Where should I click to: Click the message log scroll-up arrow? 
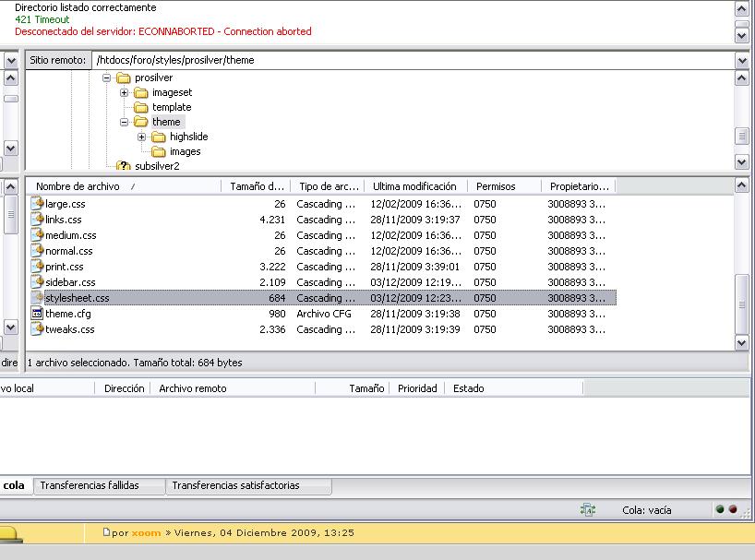[742, 8]
